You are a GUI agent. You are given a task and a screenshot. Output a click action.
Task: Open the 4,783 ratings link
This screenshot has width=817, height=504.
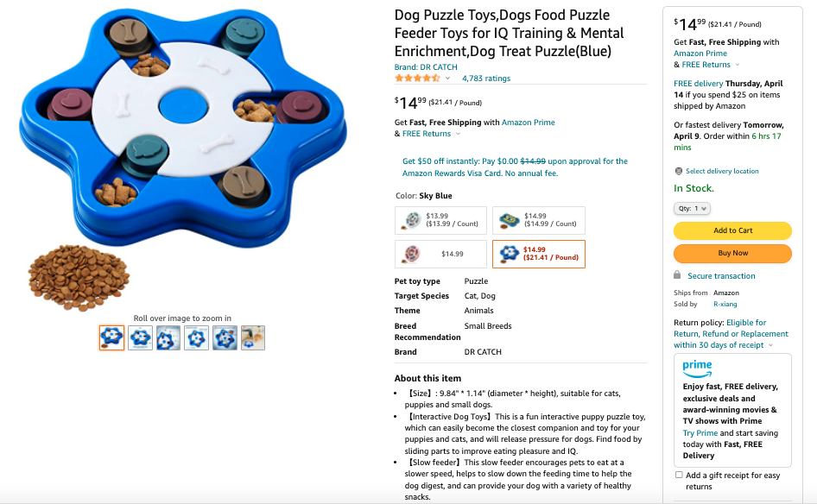(x=486, y=78)
